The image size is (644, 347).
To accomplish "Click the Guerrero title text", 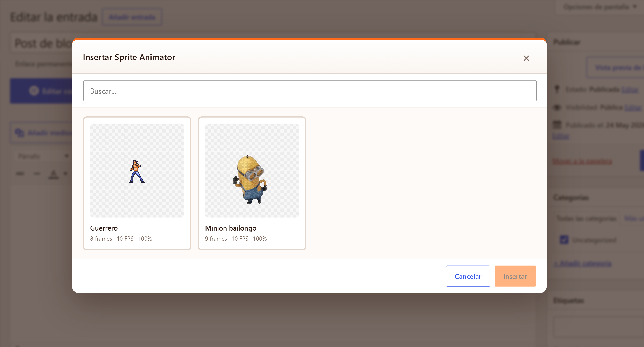I will tap(104, 228).
